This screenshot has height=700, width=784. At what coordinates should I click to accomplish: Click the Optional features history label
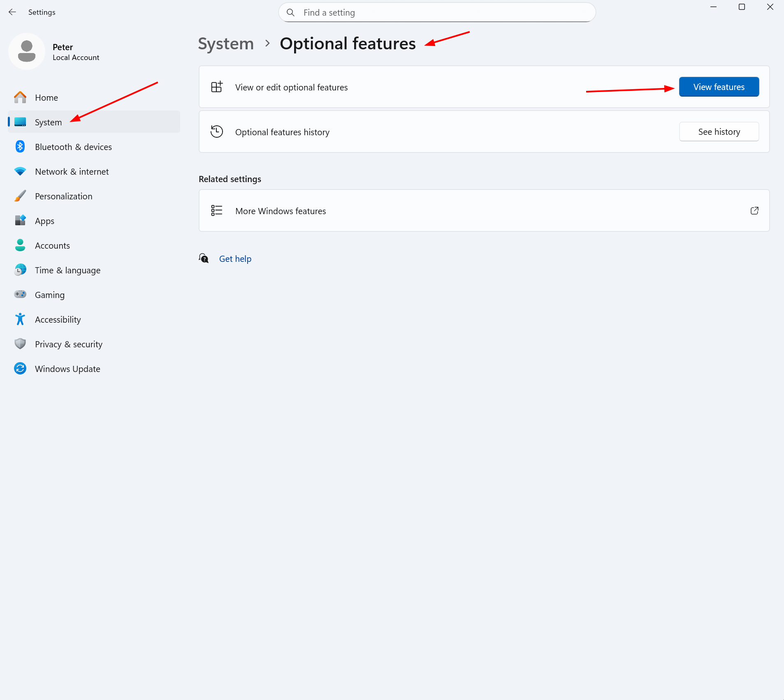(x=283, y=132)
